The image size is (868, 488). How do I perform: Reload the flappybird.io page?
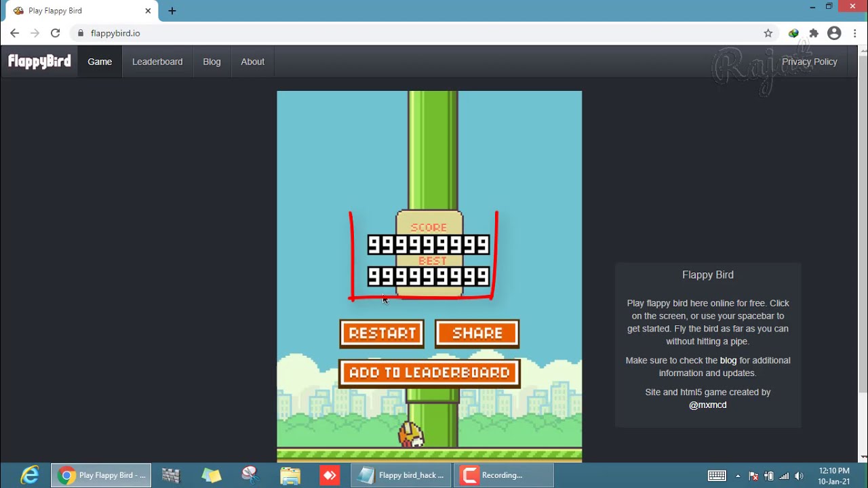[x=56, y=33]
